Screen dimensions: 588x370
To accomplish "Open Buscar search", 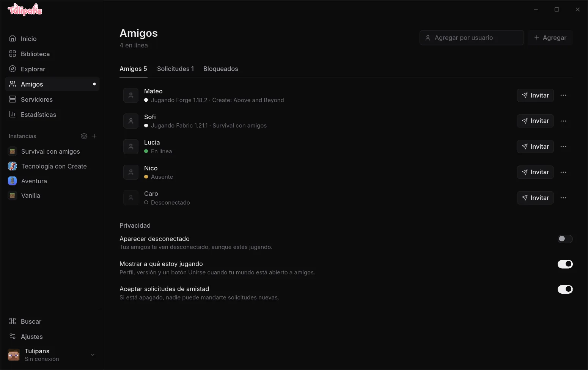I will coord(52,321).
